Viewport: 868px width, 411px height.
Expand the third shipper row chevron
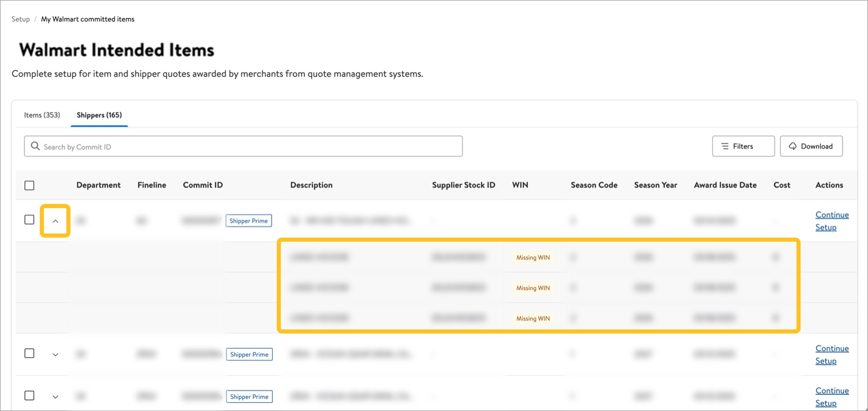55,397
